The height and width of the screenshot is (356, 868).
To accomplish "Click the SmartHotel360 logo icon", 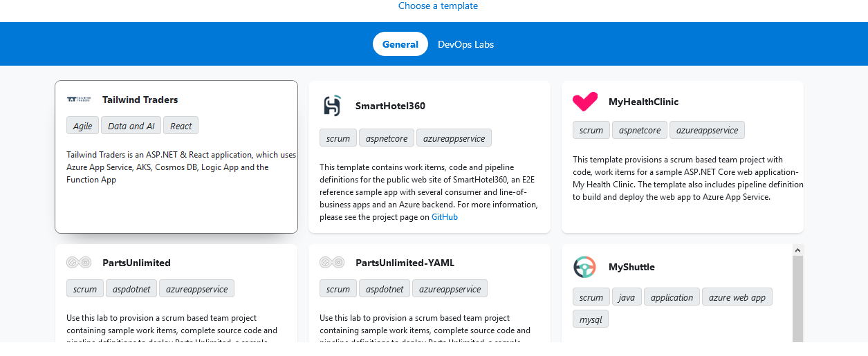I will click(333, 106).
